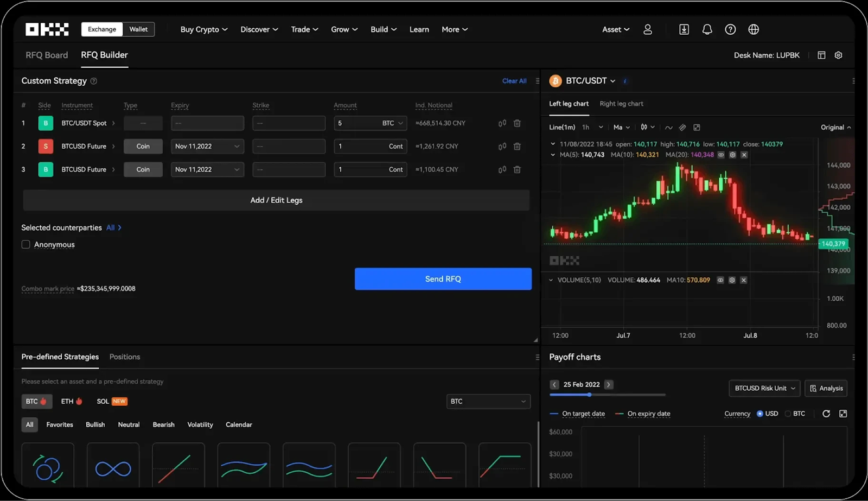The width and height of the screenshot is (868, 501).
Task: Delete the BTC/USDT Spot leg using trash icon
Action: click(x=516, y=123)
